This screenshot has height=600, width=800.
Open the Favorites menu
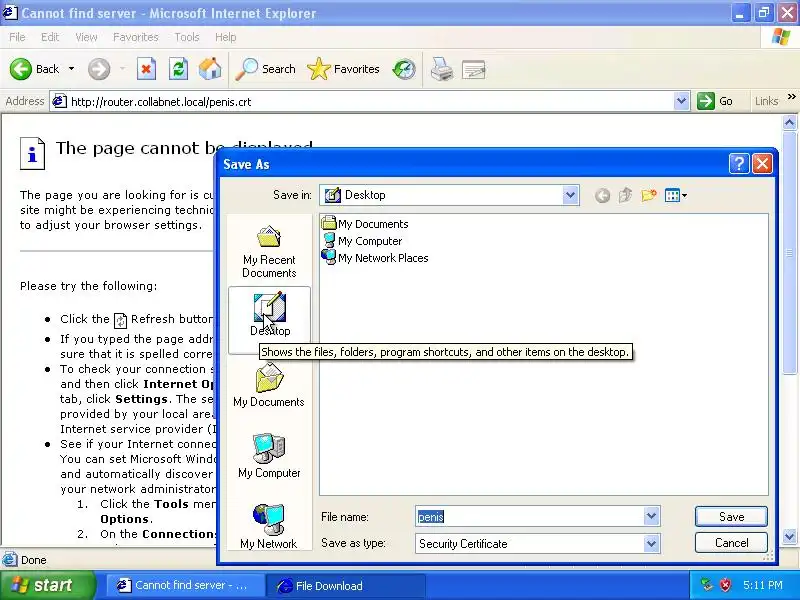136,37
